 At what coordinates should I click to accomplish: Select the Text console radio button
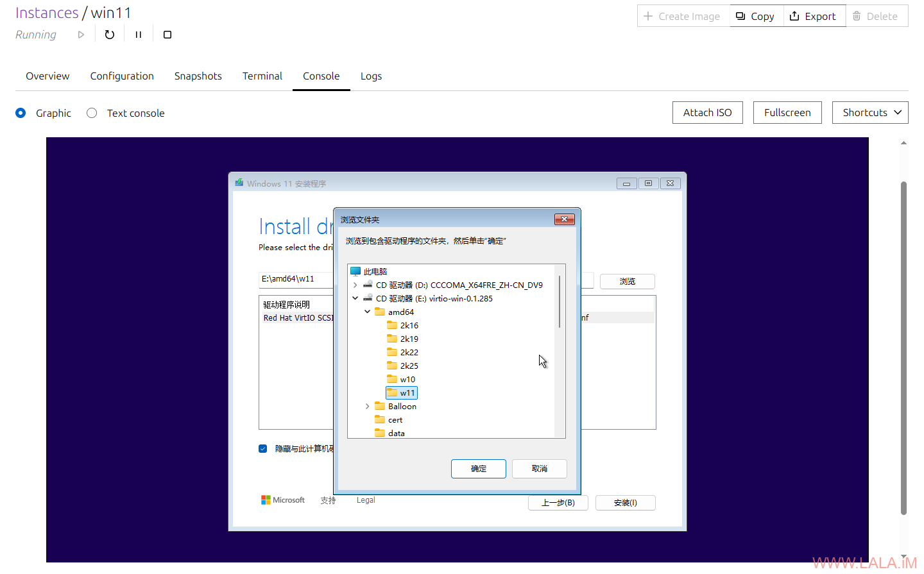(92, 113)
